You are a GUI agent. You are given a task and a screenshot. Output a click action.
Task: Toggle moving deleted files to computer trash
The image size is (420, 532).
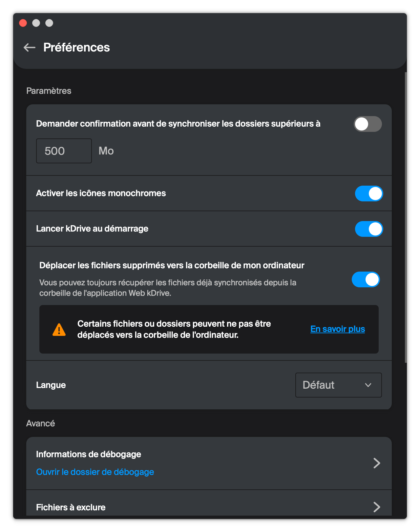click(366, 279)
